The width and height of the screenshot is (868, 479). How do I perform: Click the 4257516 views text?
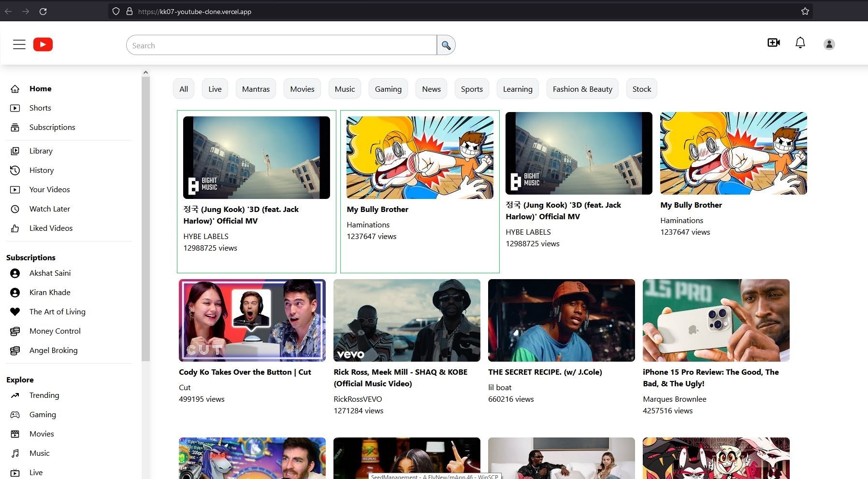pos(667,411)
